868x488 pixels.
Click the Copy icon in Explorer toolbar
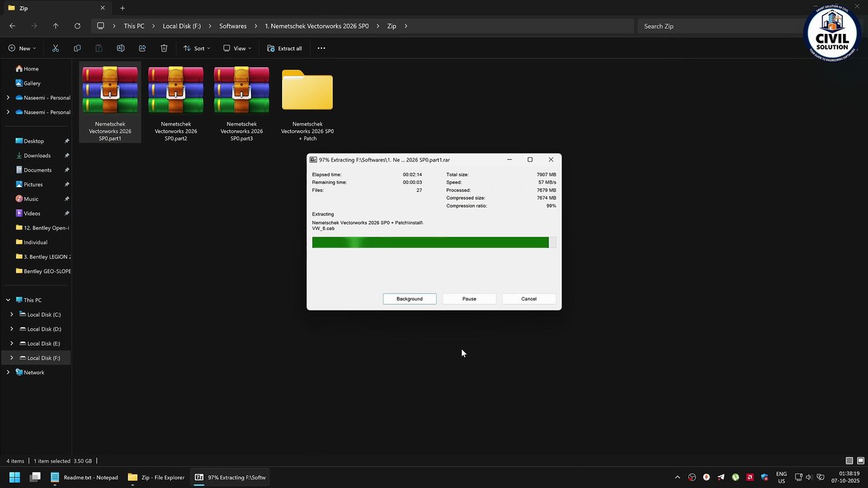tap(77, 48)
